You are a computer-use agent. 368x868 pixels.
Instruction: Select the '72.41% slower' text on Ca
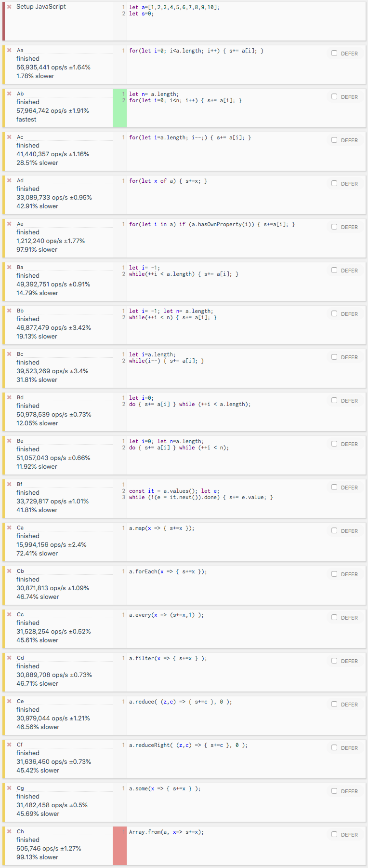coord(37,554)
